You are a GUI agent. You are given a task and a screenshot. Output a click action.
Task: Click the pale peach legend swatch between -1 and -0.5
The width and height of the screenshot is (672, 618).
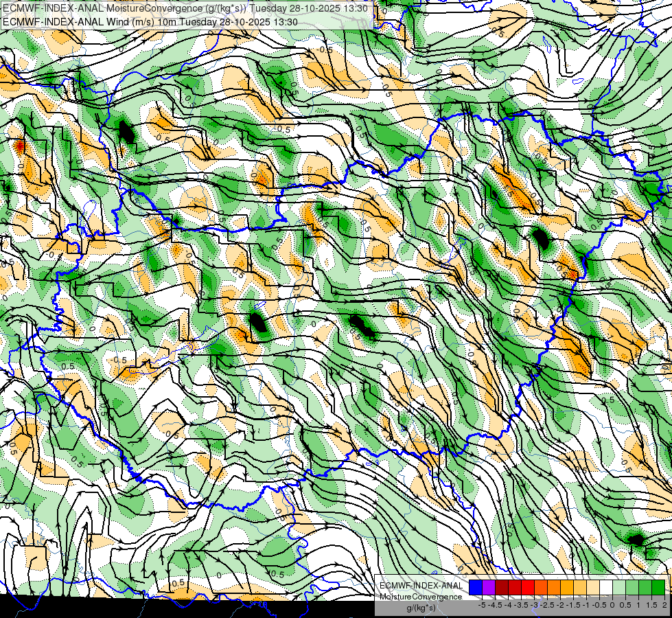tap(593, 588)
